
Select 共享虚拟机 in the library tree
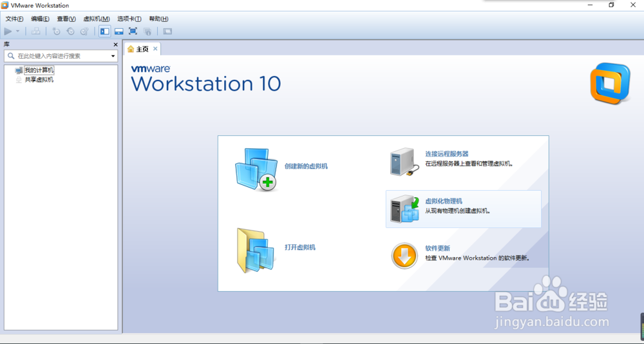[39, 80]
